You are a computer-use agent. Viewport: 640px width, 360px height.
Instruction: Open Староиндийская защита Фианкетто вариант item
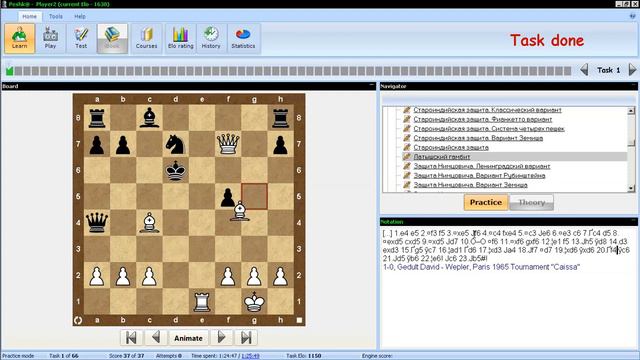click(x=482, y=119)
